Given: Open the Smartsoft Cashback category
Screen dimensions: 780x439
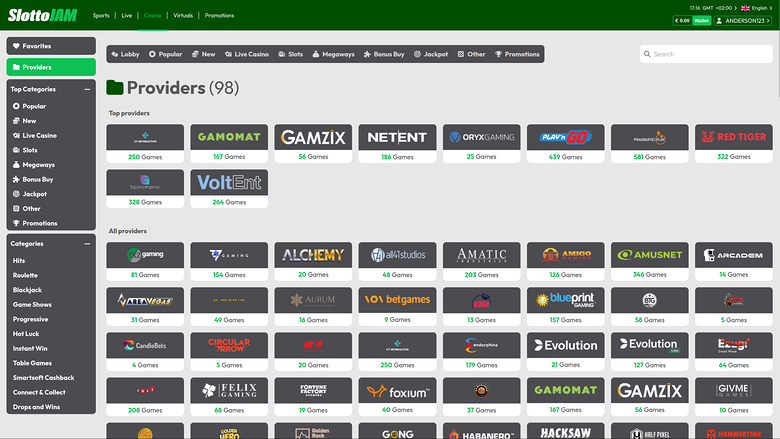Looking at the screenshot, I should click(x=43, y=378).
